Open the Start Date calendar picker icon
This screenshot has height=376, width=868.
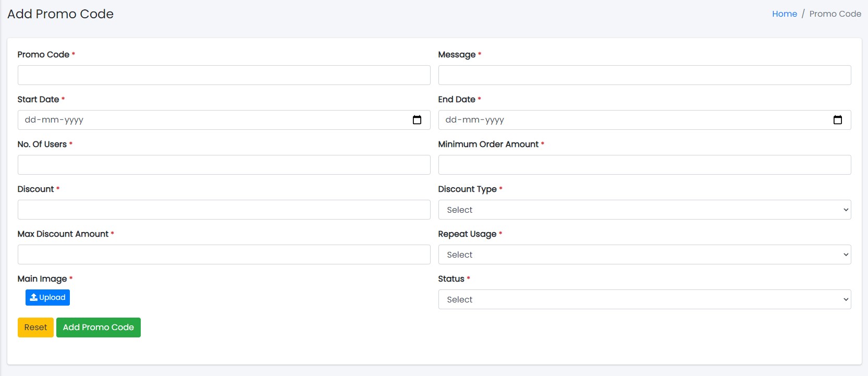click(417, 120)
